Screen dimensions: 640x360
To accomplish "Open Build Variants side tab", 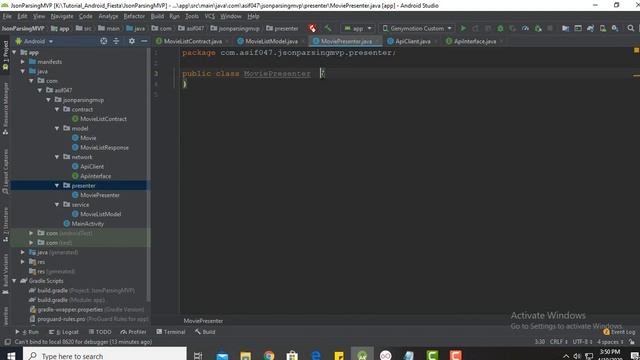I will pos(5,273).
